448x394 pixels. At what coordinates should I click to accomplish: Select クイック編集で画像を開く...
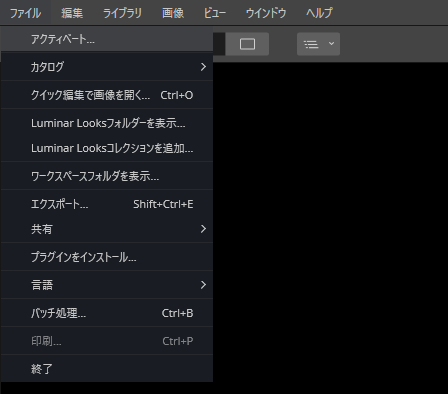tap(107, 95)
